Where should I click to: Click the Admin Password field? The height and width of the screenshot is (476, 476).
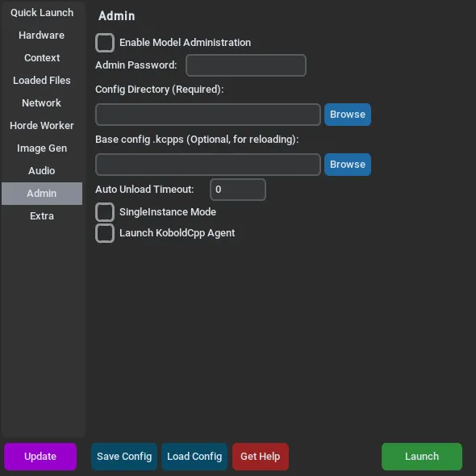click(x=246, y=65)
